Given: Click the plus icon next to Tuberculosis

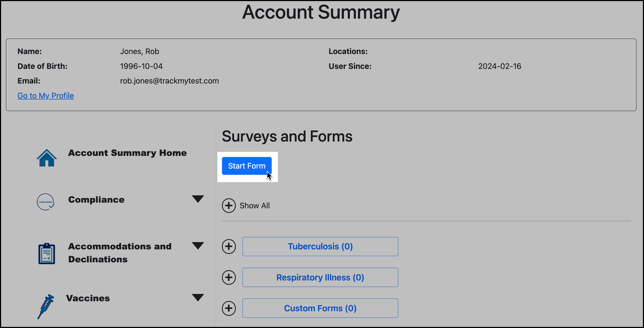Looking at the screenshot, I should (x=229, y=246).
